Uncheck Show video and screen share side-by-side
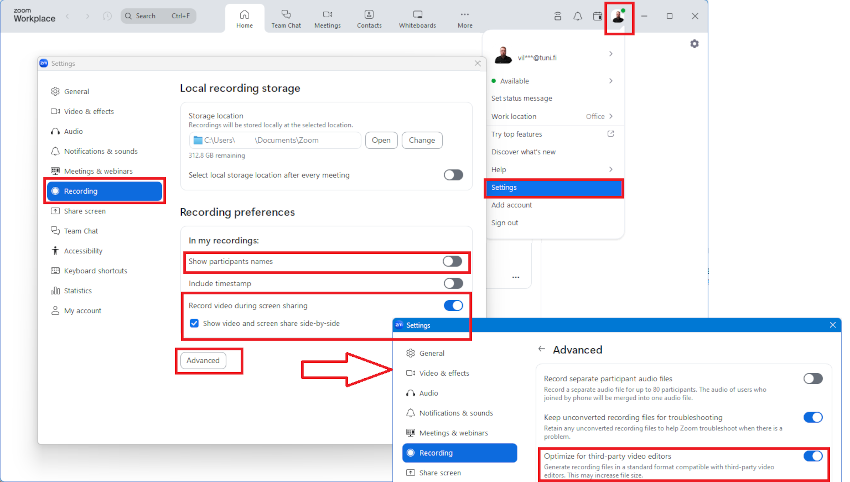850x482 pixels. (x=194, y=323)
